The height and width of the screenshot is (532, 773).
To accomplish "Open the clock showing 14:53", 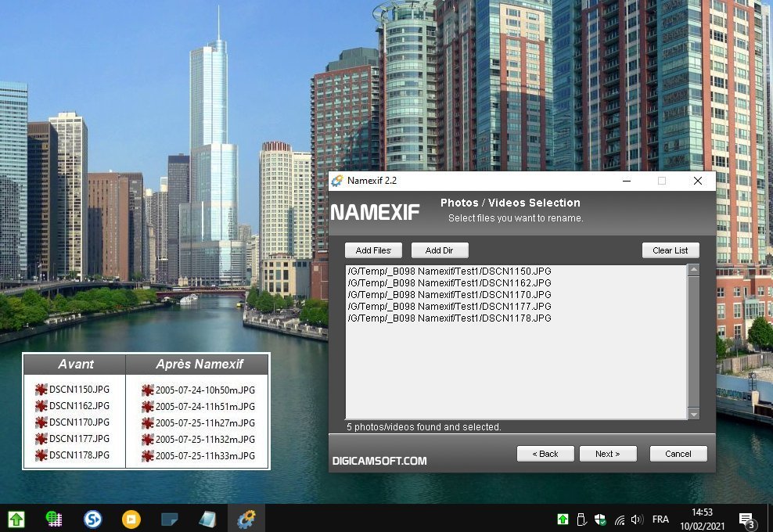I will (702, 519).
